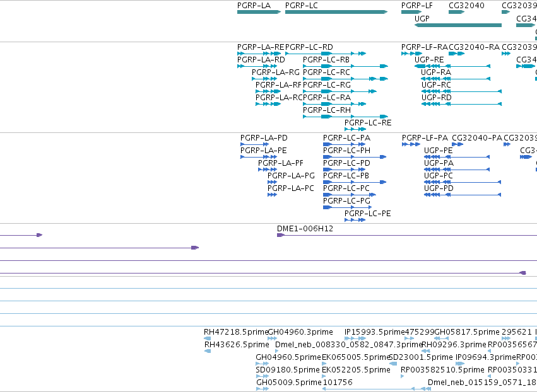
Task: Select protein PGRP-LC-PD
Action: (x=344, y=170)
